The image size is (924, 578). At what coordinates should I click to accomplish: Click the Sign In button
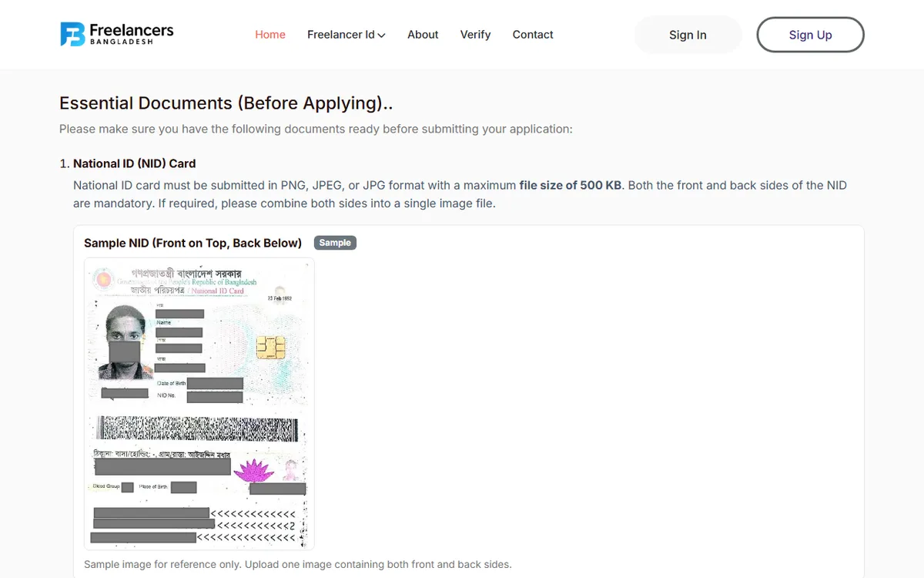pos(688,35)
